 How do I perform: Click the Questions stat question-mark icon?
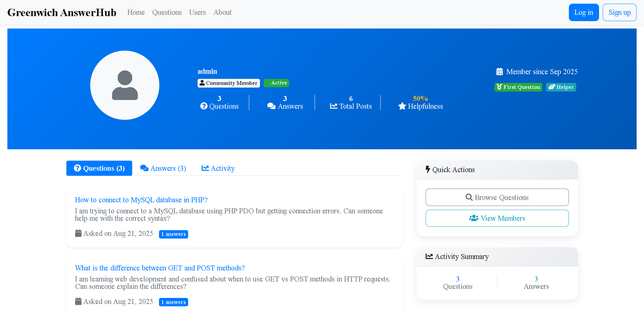point(204,106)
